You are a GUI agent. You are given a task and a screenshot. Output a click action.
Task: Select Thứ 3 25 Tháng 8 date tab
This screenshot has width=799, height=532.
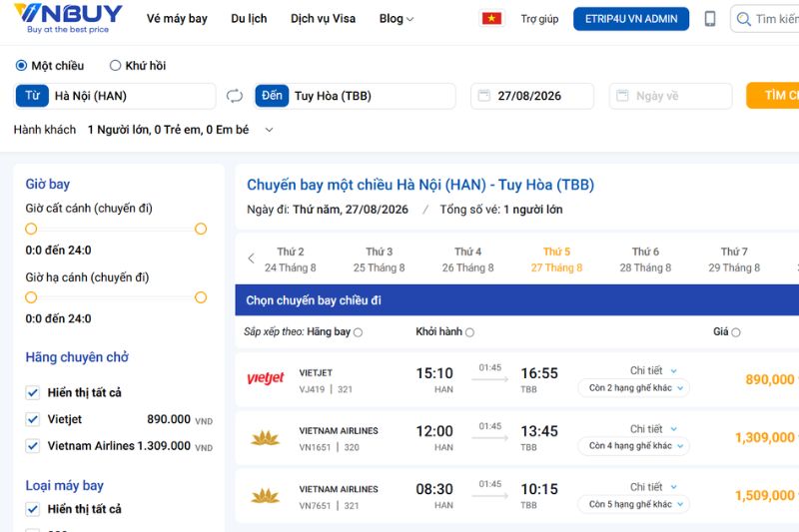click(380, 260)
